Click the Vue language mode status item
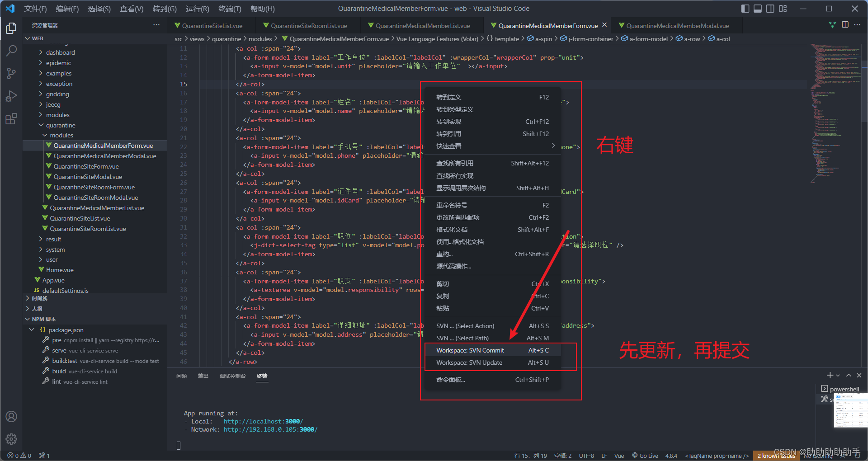 coord(619,456)
